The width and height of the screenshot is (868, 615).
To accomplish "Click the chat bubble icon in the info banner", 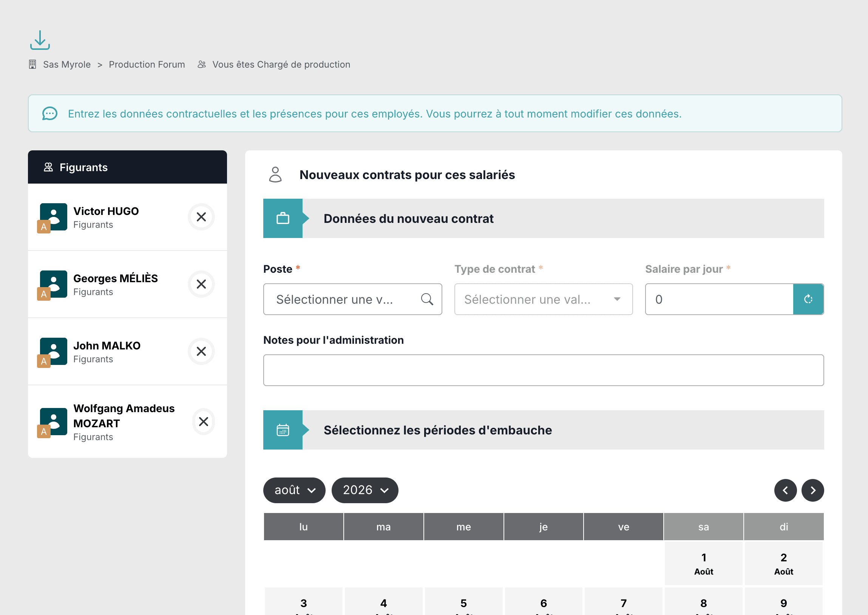I will pos(49,113).
